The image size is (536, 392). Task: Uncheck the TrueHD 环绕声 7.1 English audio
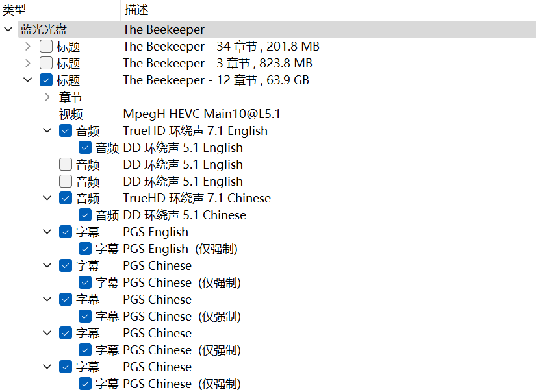66,131
